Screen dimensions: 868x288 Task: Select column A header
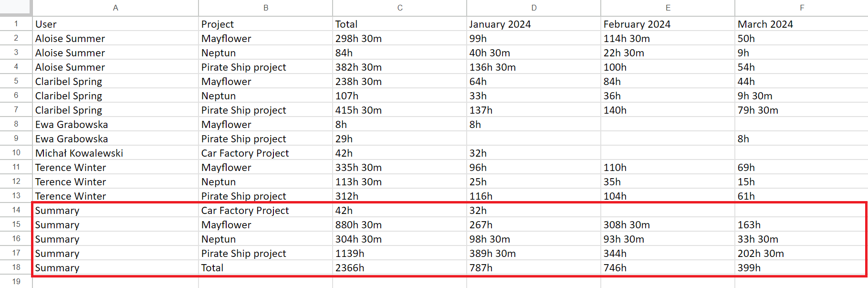[115, 8]
